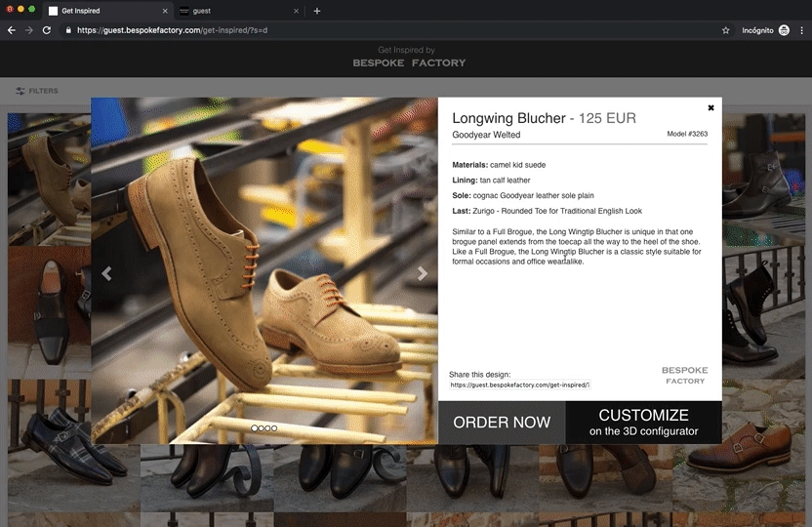
Task: Select the first carousel dot indicator
Action: [255, 428]
